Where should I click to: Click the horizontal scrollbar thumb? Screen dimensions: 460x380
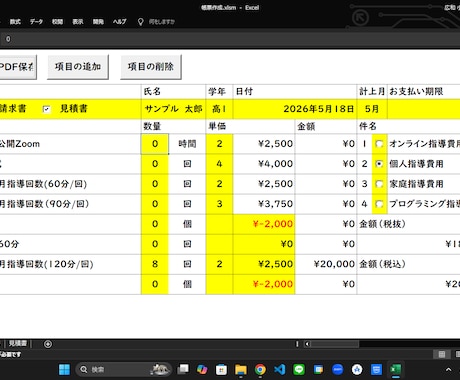point(335,344)
